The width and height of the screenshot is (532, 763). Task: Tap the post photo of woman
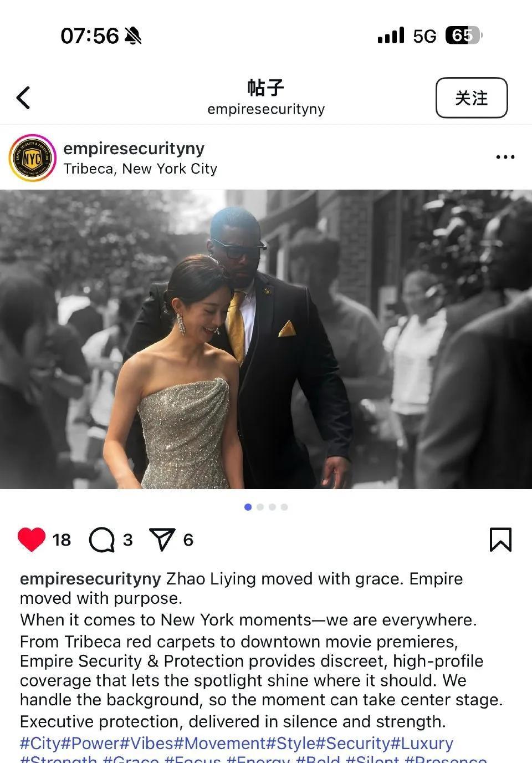click(266, 339)
